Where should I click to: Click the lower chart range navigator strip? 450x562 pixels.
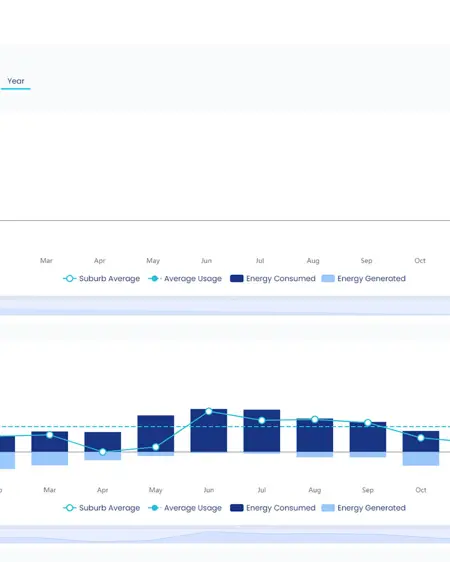(x=225, y=535)
